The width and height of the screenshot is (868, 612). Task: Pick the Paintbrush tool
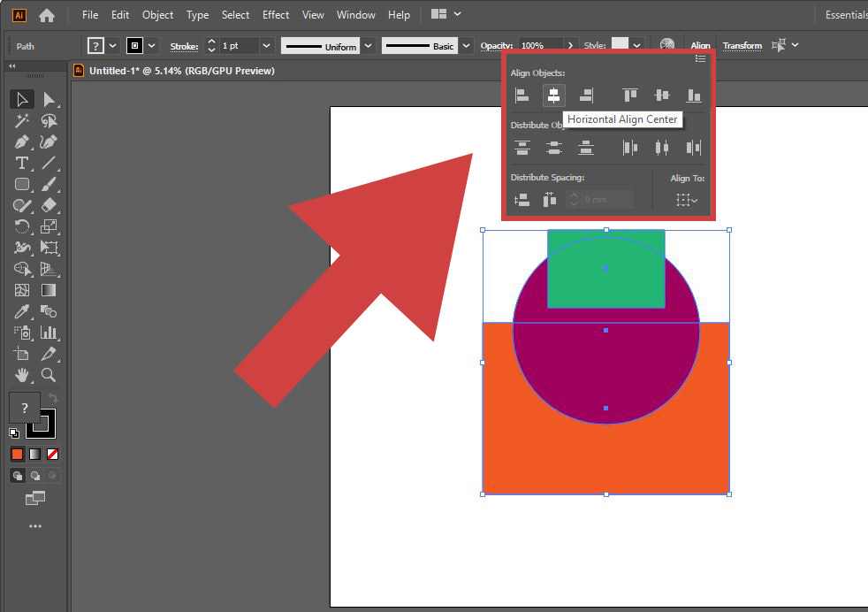[x=49, y=184]
